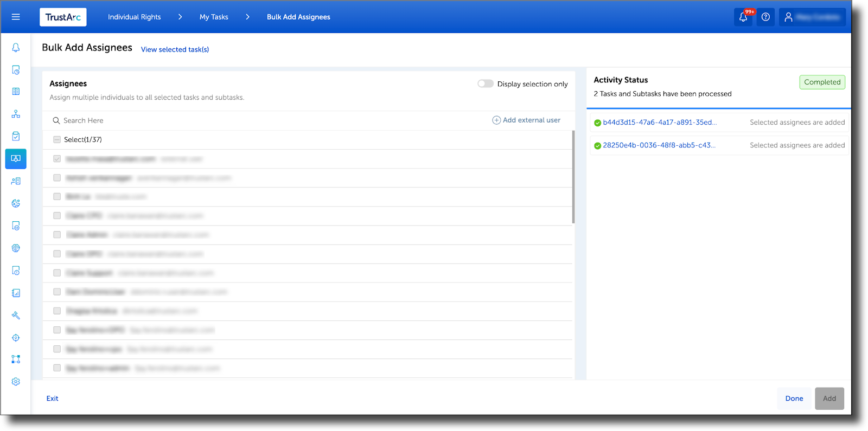Click the Exit link
868x431 pixels.
click(x=52, y=398)
